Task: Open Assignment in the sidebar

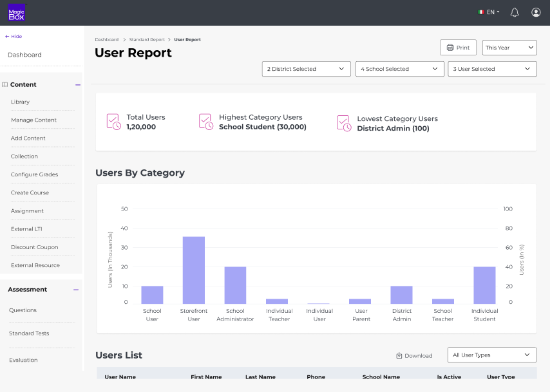Action: [27, 211]
